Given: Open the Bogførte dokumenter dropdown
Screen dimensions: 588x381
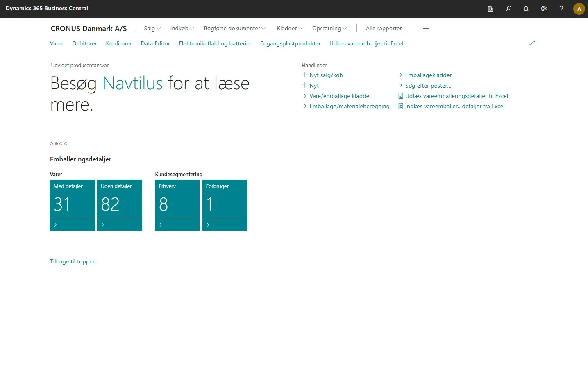Looking at the screenshot, I should click(235, 28).
